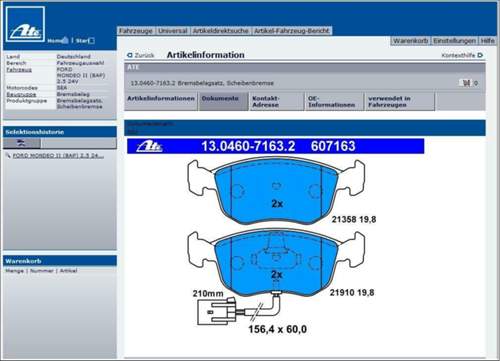Open FORD MONDEO II history link
The height and width of the screenshot is (361, 500).
pyautogui.click(x=58, y=156)
